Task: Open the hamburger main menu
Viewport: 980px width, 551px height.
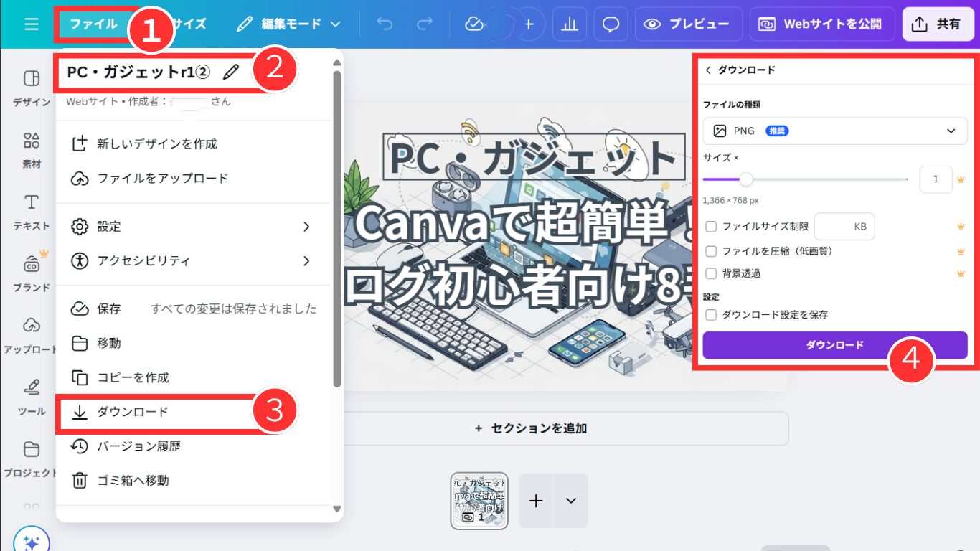Action: (x=32, y=24)
